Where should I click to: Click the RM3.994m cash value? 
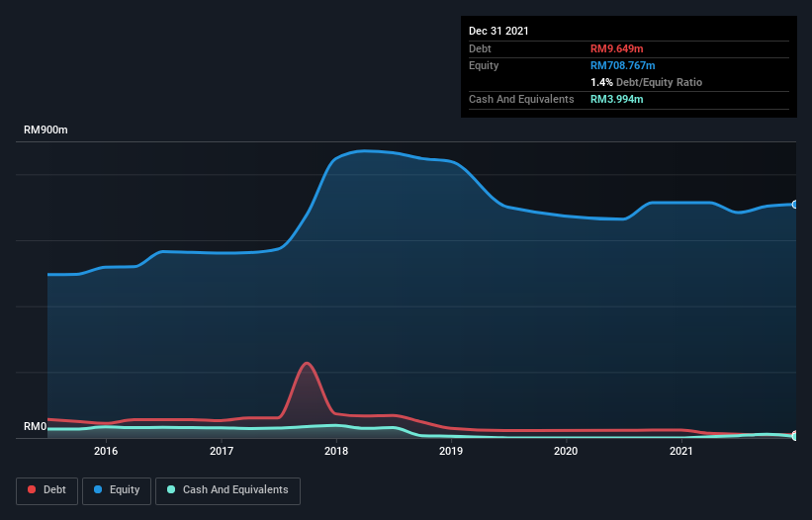click(617, 99)
